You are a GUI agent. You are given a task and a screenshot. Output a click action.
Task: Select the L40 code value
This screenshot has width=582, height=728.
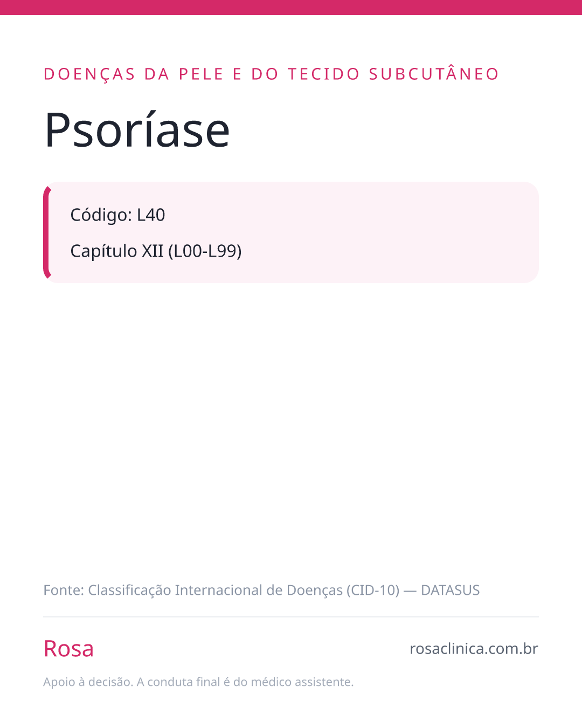(151, 215)
